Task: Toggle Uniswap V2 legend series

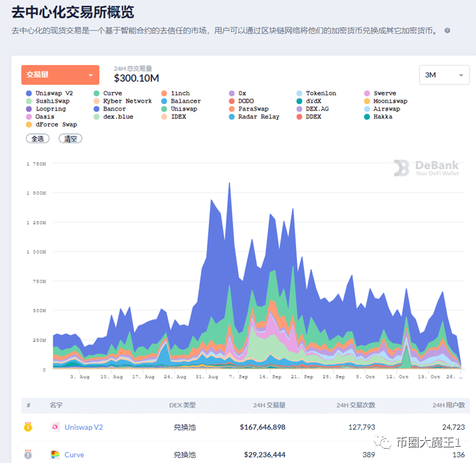Action: [49, 93]
